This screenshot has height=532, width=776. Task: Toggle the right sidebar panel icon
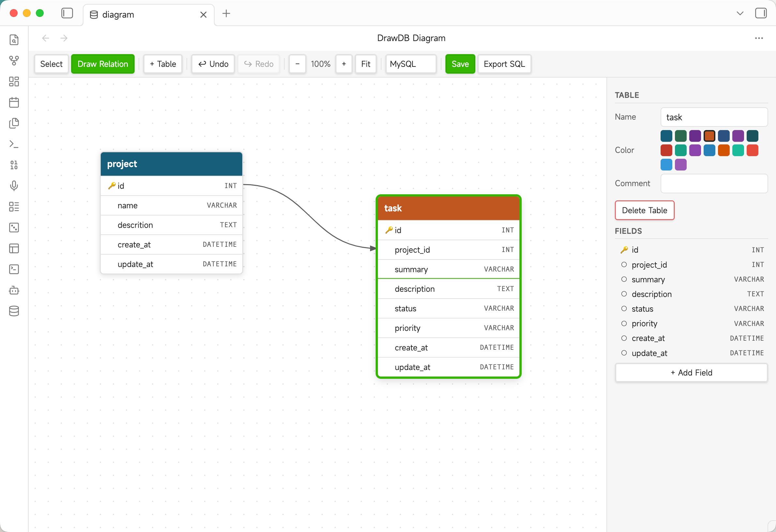click(761, 13)
